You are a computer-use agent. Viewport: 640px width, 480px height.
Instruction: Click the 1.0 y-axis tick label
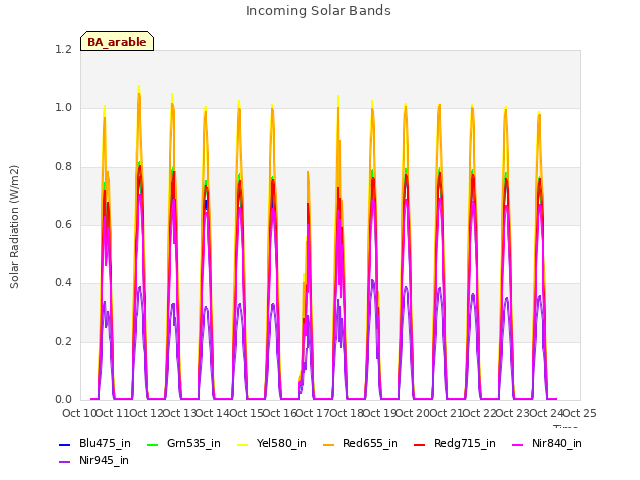tap(63, 108)
